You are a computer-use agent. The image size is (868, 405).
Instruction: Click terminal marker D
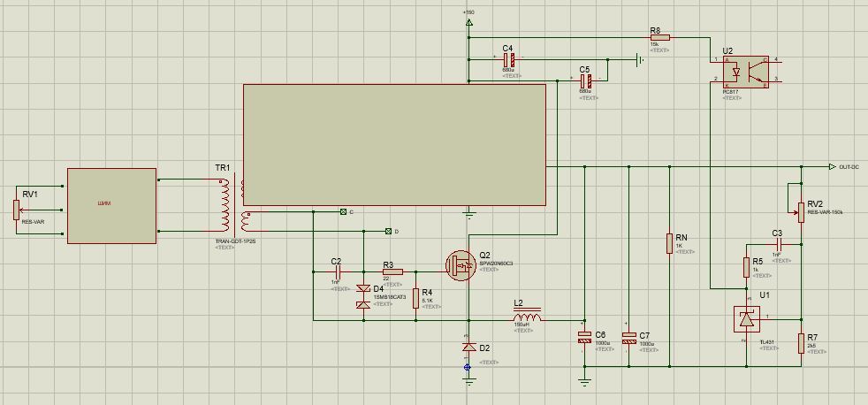pyautogui.click(x=388, y=231)
